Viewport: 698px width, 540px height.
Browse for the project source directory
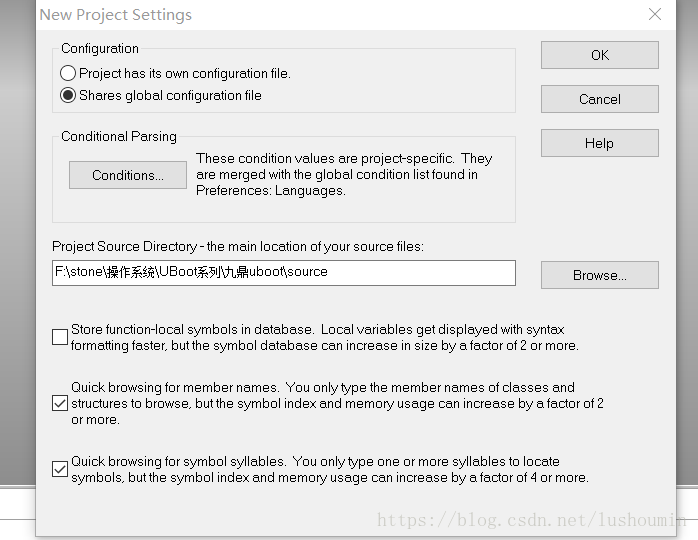click(600, 275)
